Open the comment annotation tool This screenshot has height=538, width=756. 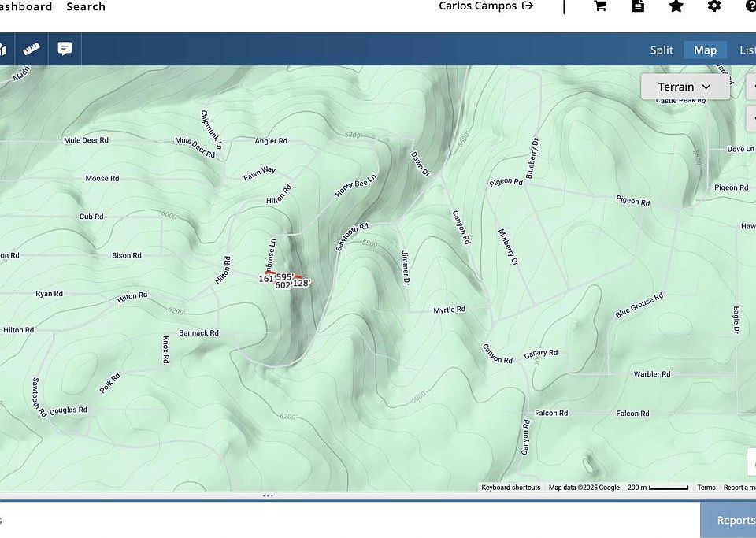pos(65,49)
